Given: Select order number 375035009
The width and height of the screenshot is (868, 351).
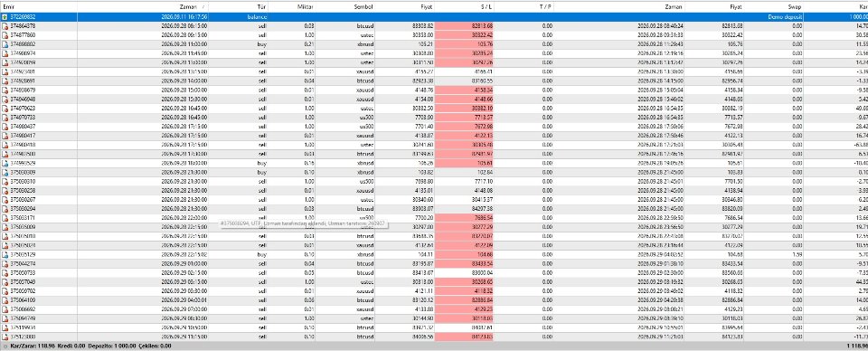Looking at the screenshot, I should 23,227.
